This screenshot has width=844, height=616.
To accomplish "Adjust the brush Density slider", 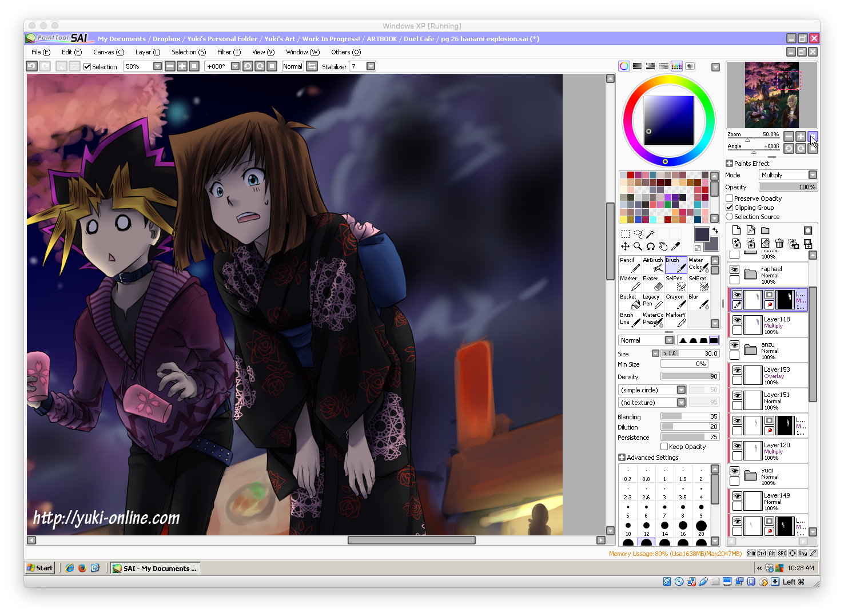I will pyautogui.click(x=690, y=376).
